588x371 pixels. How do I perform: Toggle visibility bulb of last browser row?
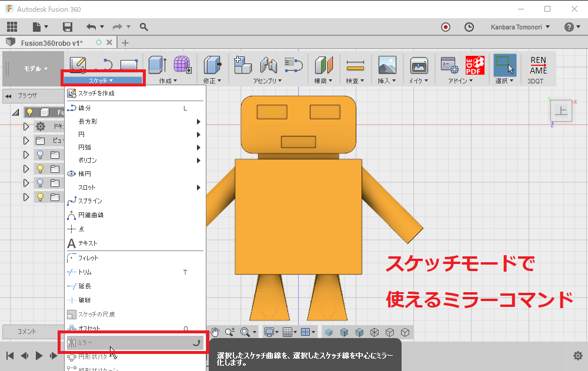tap(40, 197)
